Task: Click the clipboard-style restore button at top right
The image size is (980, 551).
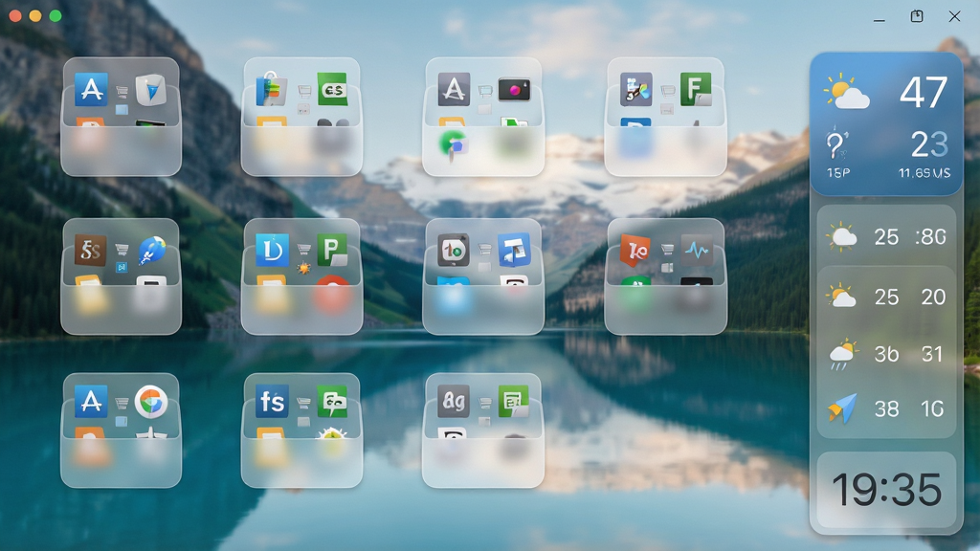Action: [917, 16]
